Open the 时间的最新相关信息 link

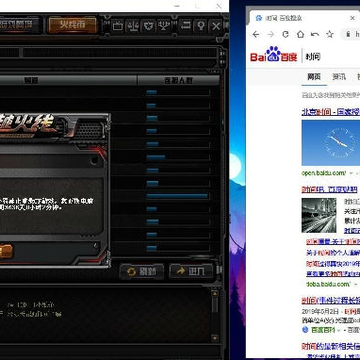point(330,346)
